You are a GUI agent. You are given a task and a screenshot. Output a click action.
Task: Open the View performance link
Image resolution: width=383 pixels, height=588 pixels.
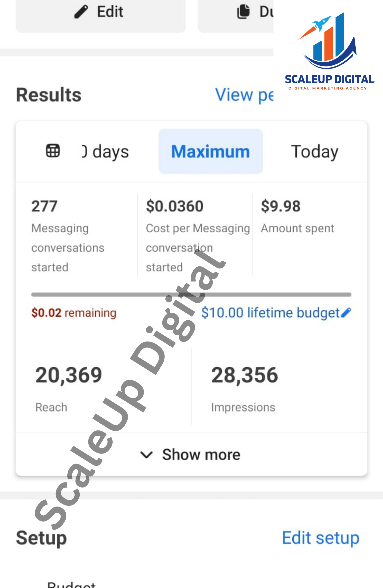(244, 95)
